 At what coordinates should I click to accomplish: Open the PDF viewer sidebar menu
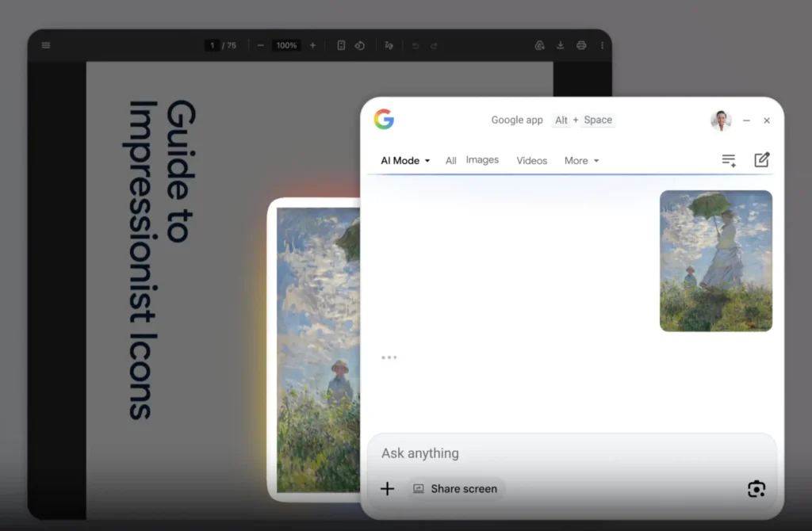pyautogui.click(x=45, y=45)
